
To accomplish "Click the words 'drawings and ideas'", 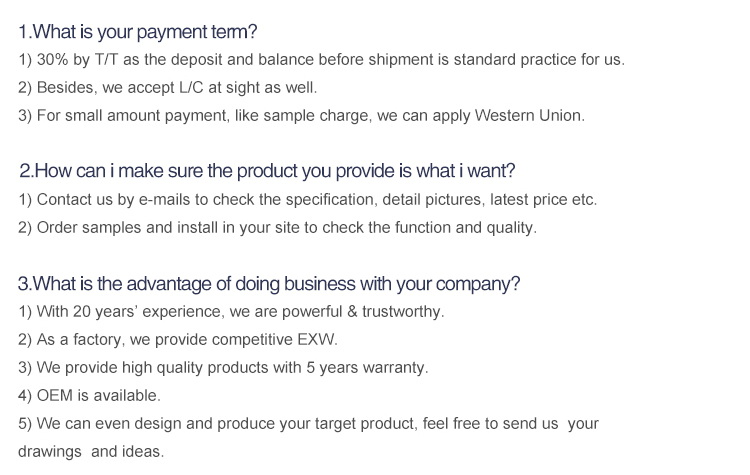I will (90, 451).
